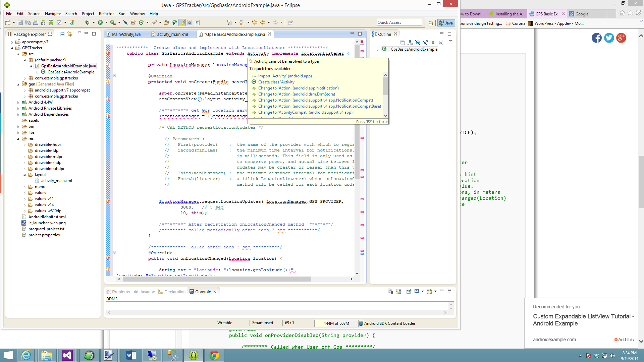Switch to the Problems tab

point(118,292)
